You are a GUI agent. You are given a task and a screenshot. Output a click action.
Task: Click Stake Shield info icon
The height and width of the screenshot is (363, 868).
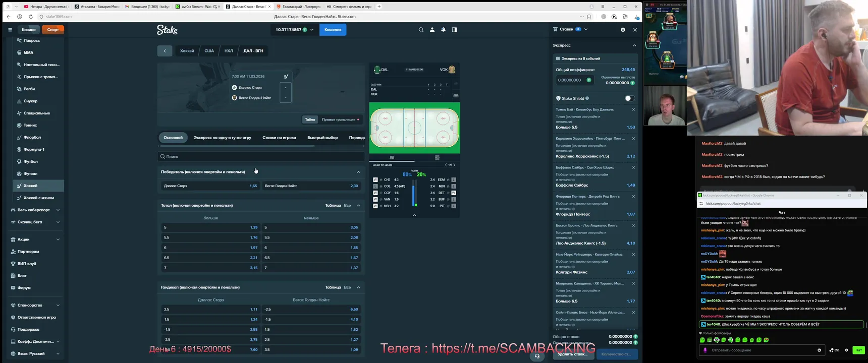(587, 98)
